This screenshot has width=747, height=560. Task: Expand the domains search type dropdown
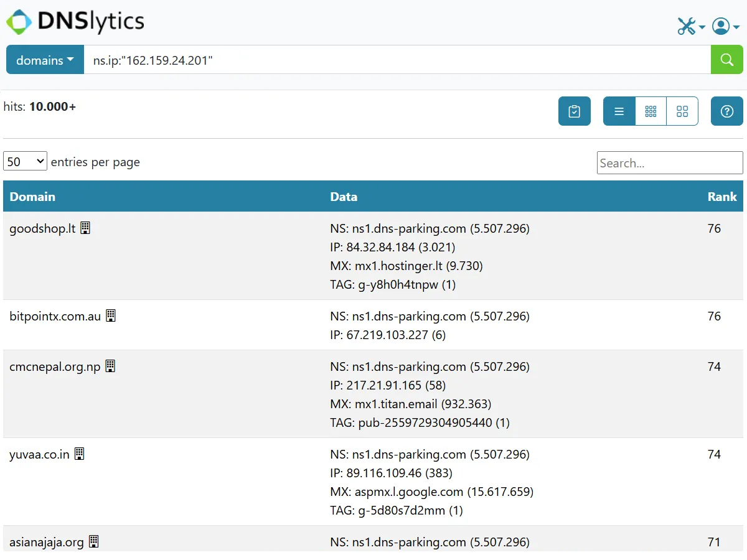point(45,60)
